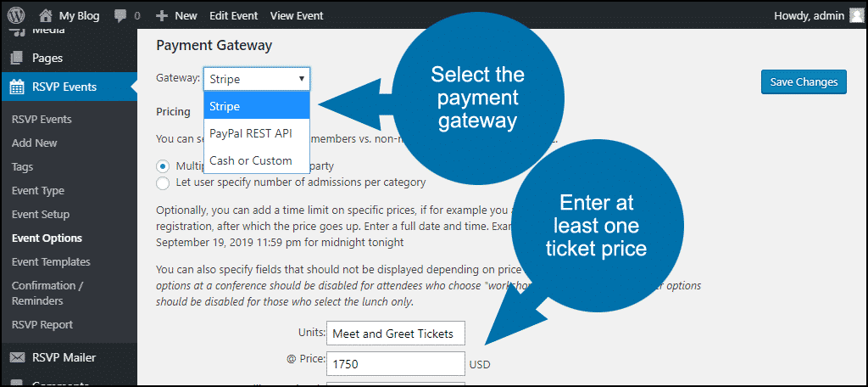
Task: Click the admin avatar icon
Action: [x=856, y=15]
